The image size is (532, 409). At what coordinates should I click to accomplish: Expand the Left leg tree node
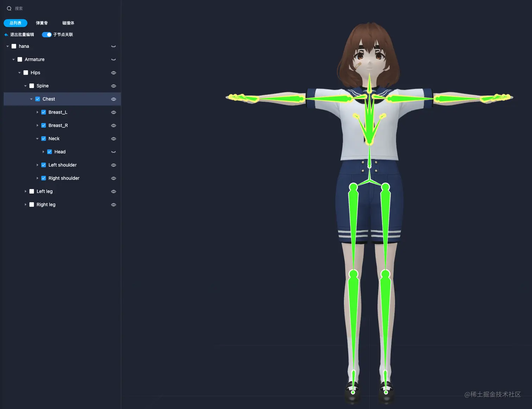coord(25,191)
